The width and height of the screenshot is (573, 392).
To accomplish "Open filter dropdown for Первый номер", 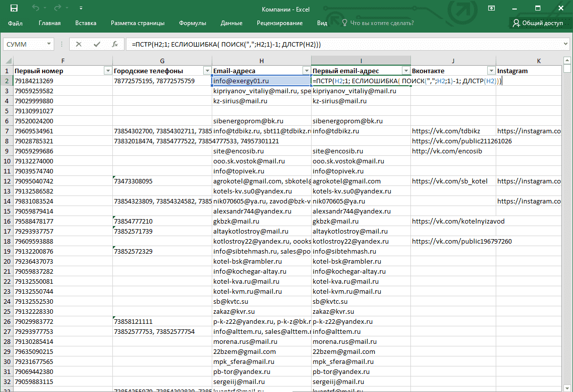I will click(108, 71).
